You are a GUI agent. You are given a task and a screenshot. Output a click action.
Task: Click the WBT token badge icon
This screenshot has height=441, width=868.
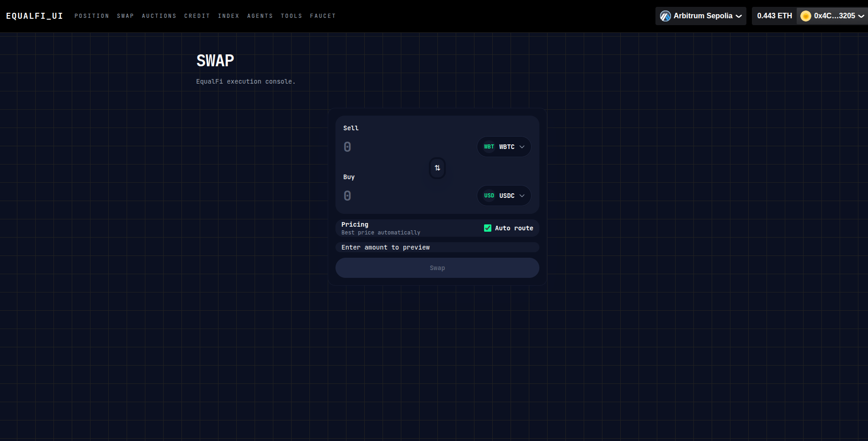coord(489,147)
